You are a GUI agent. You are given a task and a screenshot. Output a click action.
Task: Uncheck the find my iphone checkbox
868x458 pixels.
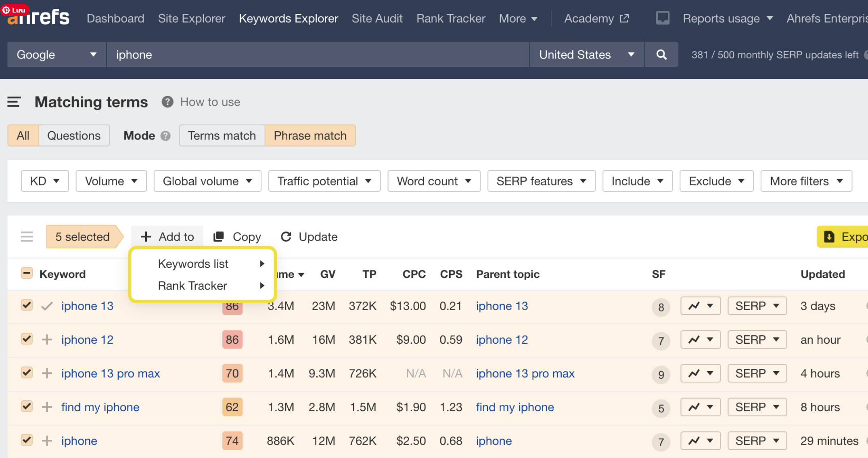tap(27, 406)
